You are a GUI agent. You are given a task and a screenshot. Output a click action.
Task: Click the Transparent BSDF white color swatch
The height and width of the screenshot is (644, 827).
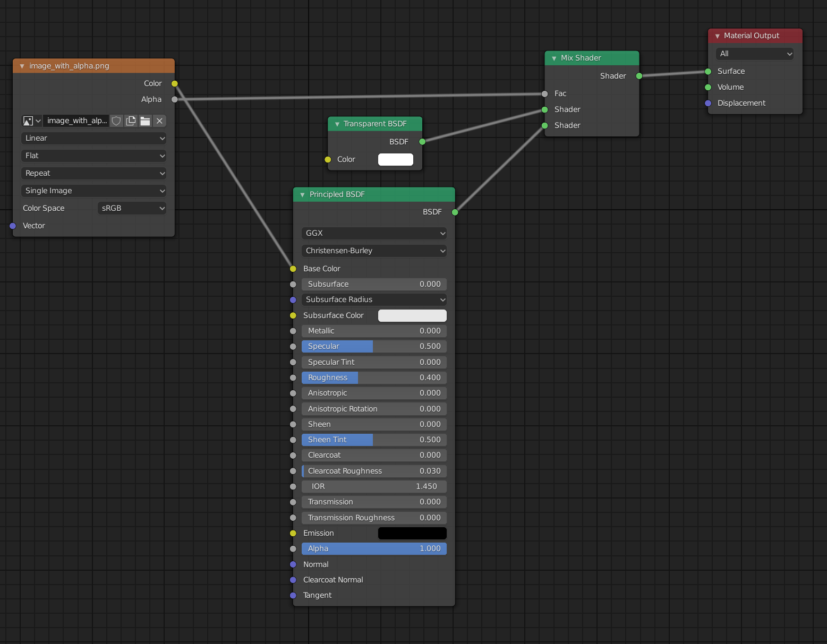395,159
